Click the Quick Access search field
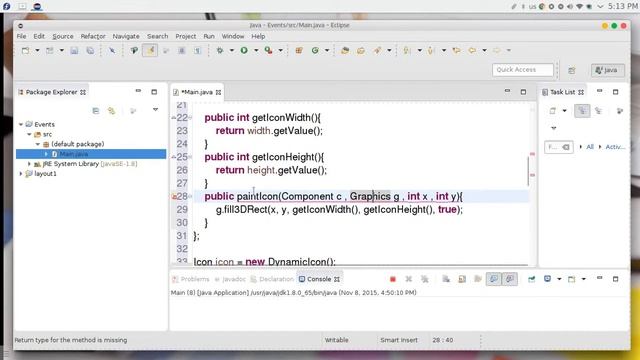The image size is (640, 360). pyautogui.click(x=523, y=70)
